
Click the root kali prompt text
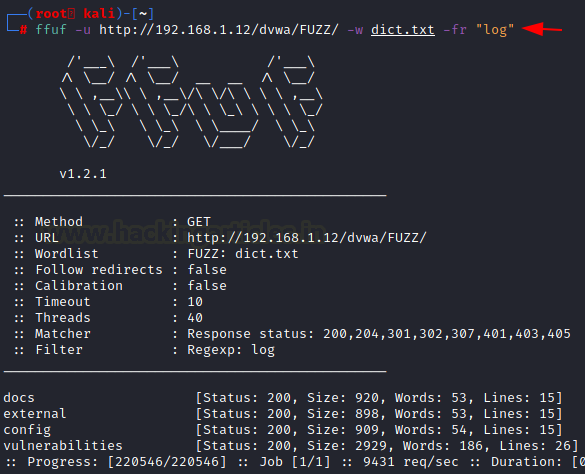pyautogui.click(x=75, y=14)
